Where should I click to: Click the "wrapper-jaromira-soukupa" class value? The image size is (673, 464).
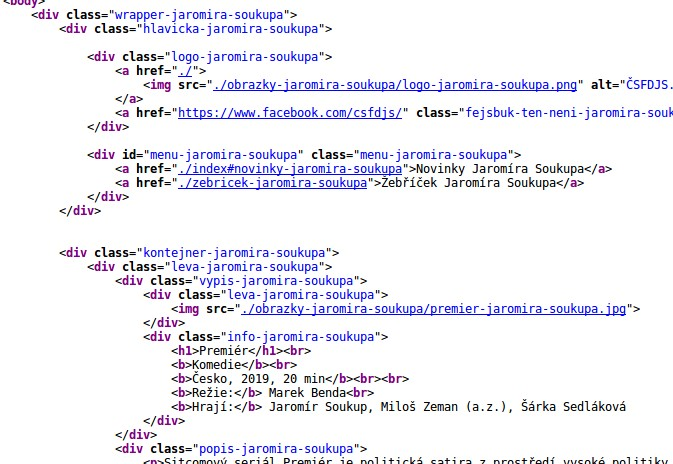pos(200,15)
